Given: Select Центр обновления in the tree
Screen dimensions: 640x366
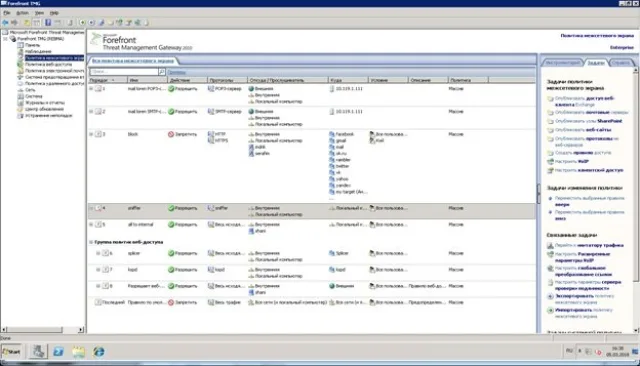Looking at the screenshot, I should pyautogui.click(x=44, y=109).
